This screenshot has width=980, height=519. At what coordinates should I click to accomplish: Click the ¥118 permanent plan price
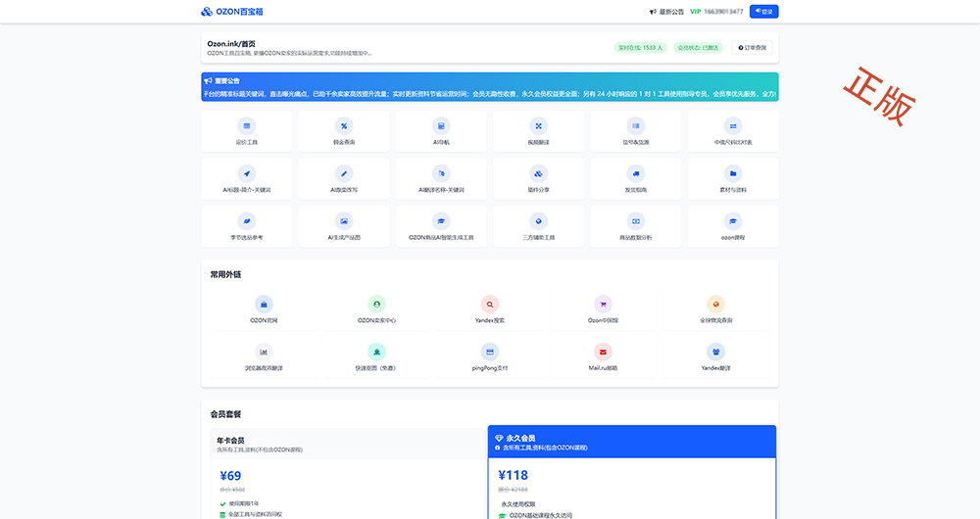514,475
